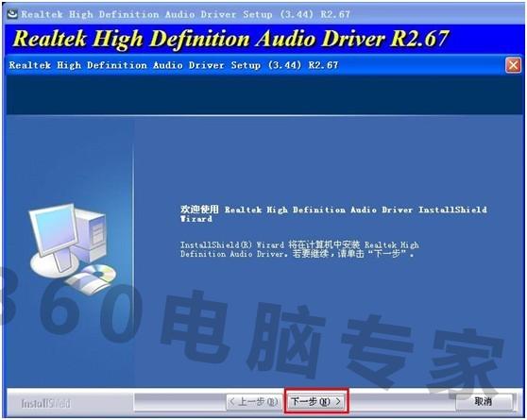
Task: Click the InstallShield(R) Wizard description paragraph
Action: (x=299, y=249)
